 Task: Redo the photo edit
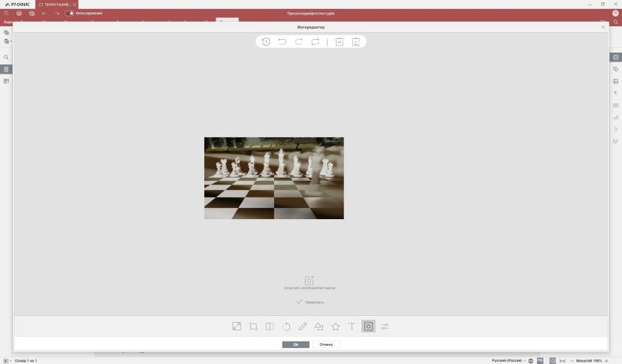[299, 41]
